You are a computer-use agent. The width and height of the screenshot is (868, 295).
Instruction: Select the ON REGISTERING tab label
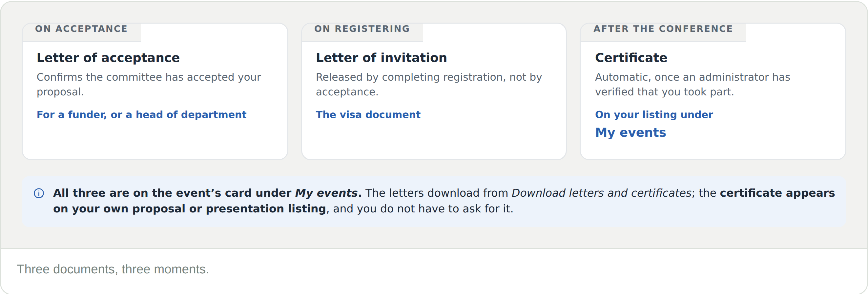point(362,29)
